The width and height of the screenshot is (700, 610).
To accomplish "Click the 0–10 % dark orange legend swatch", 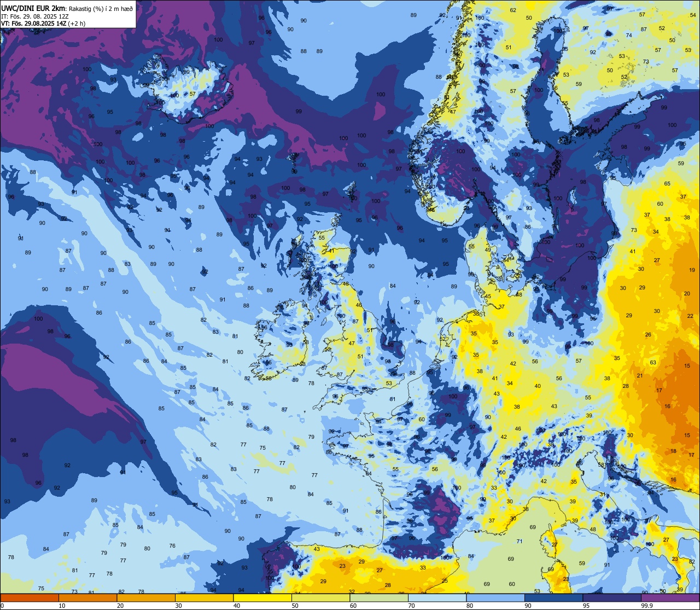I will pos(30,597).
